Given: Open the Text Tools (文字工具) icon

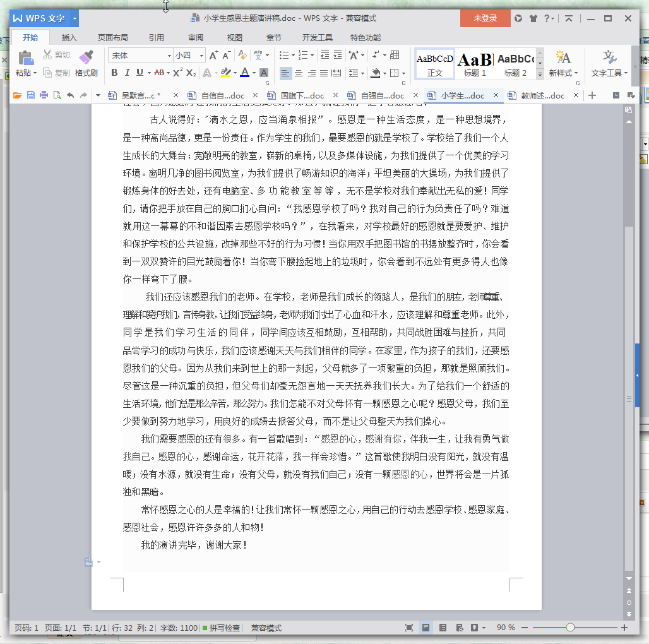Looking at the screenshot, I should 609,64.
